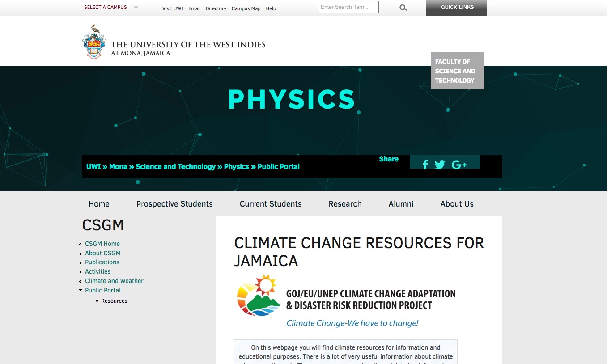Open Public Portal sidebar link

click(103, 290)
